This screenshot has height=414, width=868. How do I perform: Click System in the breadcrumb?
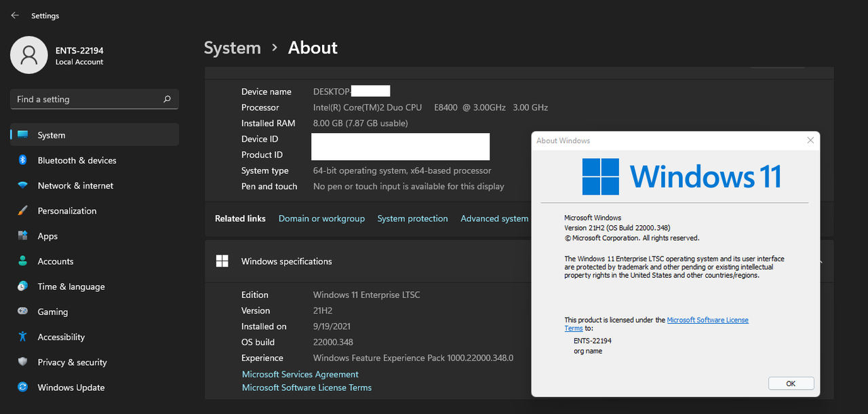(x=233, y=48)
